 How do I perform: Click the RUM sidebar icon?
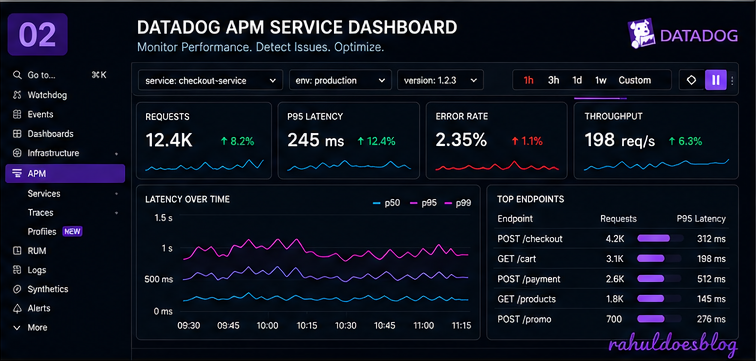[x=17, y=251]
